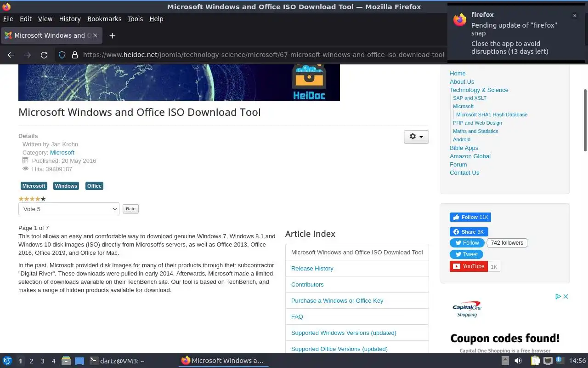Click the page vertical scrollbar

coord(585,120)
